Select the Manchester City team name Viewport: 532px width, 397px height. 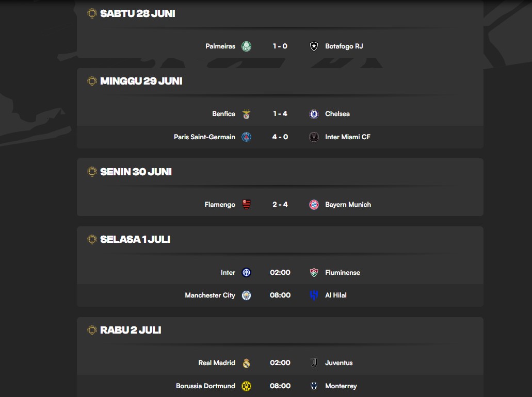click(210, 295)
